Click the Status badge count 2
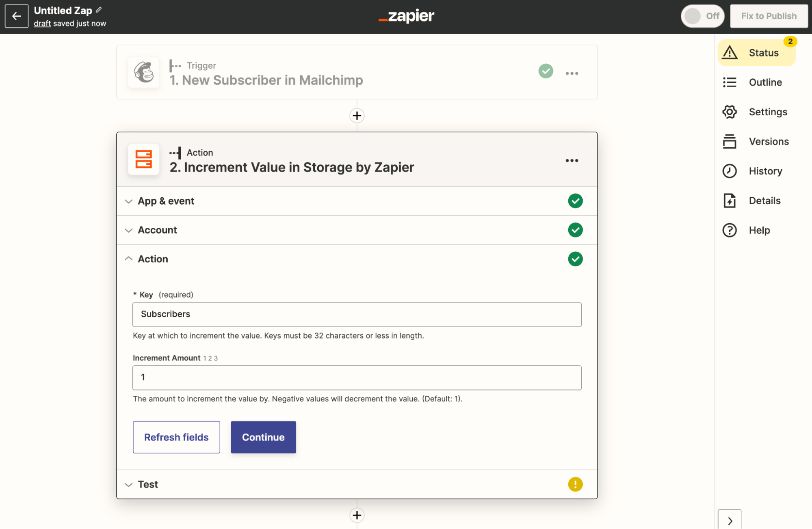Screen dimensions: 812x529 (790, 41)
